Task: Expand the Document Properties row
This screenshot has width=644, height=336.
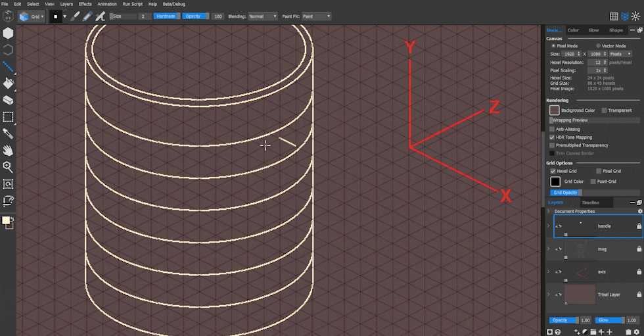Action: [549, 212]
